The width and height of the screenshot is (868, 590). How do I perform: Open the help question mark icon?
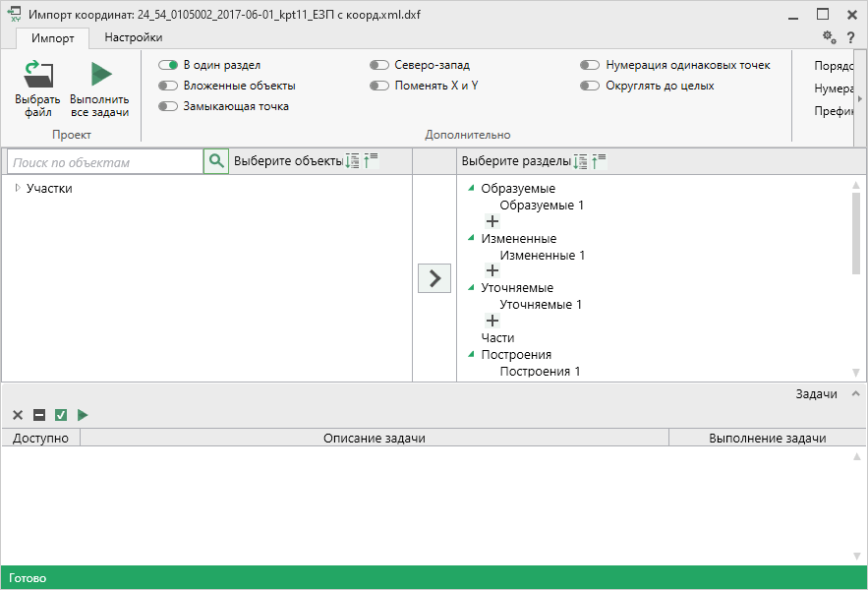[850, 37]
